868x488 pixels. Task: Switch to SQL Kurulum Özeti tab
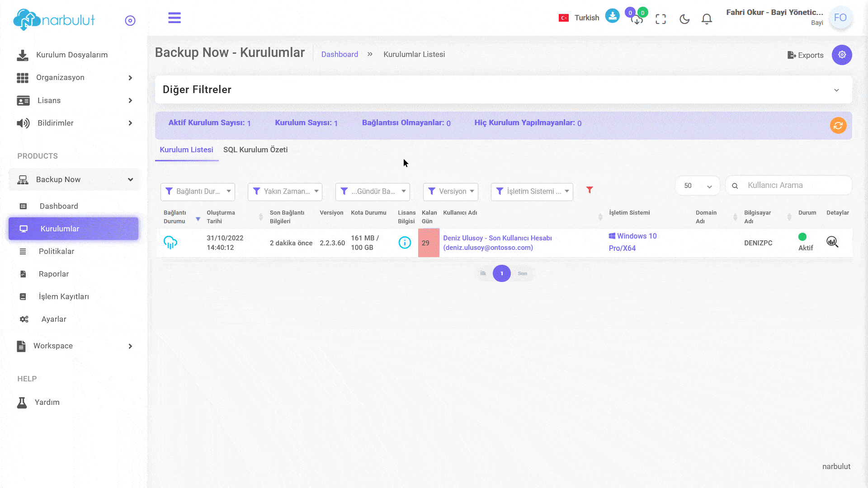click(x=255, y=150)
